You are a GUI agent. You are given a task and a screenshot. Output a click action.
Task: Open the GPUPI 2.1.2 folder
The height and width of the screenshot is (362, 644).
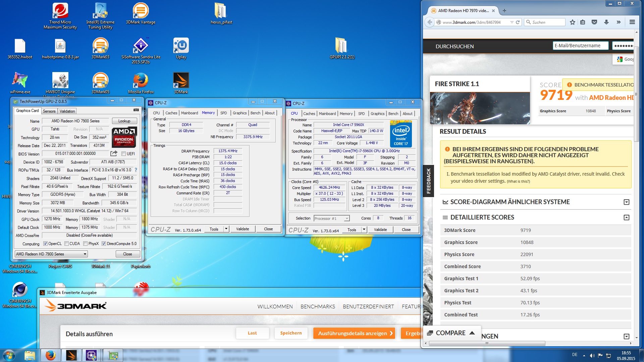tap(342, 49)
